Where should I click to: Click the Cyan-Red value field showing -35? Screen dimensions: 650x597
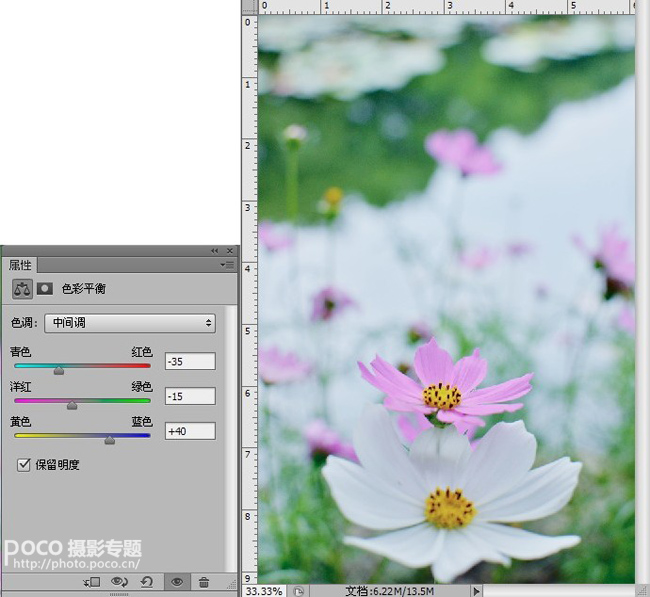[190, 361]
